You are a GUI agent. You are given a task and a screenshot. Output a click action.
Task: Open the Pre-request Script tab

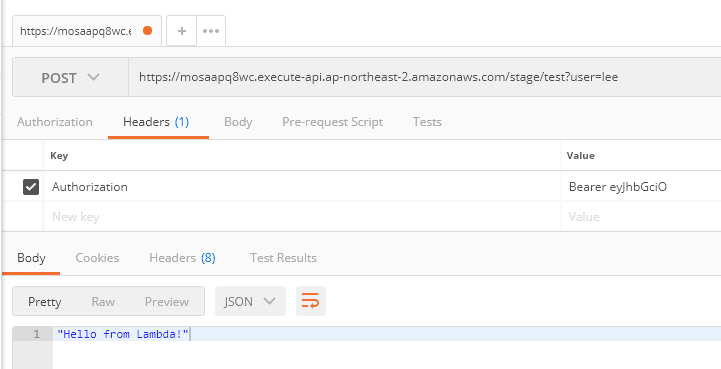point(332,122)
